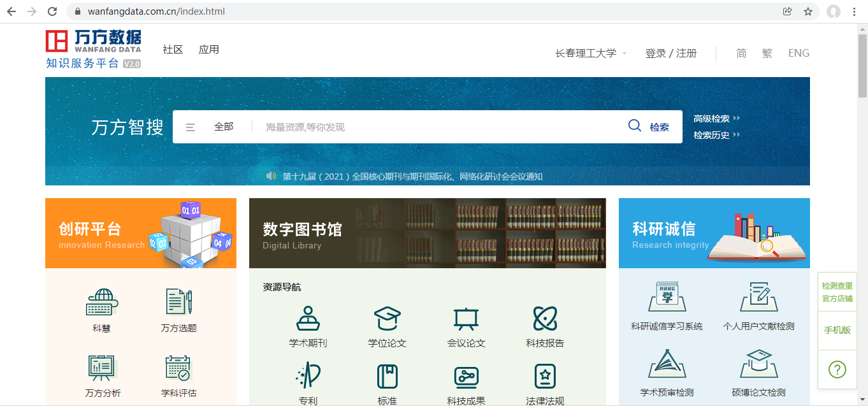
Task: Open the 个人用户文献检测 icon
Action: (x=758, y=297)
